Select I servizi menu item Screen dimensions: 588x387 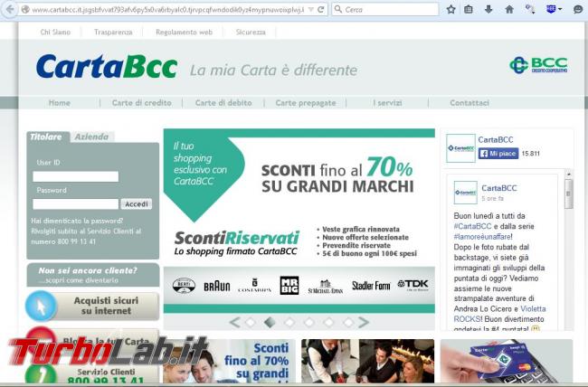pyautogui.click(x=387, y=103)
